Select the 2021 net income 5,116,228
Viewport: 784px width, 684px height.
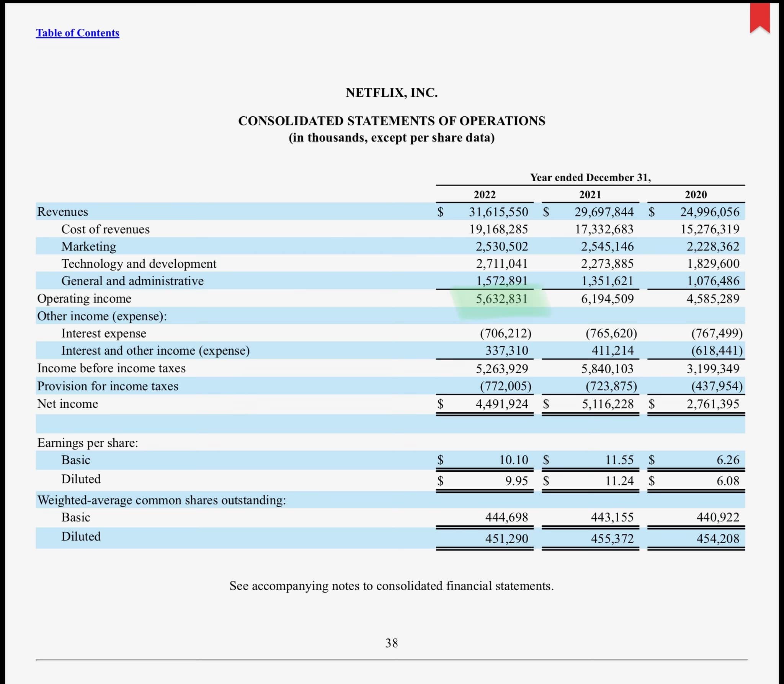(x=608, y=404)
